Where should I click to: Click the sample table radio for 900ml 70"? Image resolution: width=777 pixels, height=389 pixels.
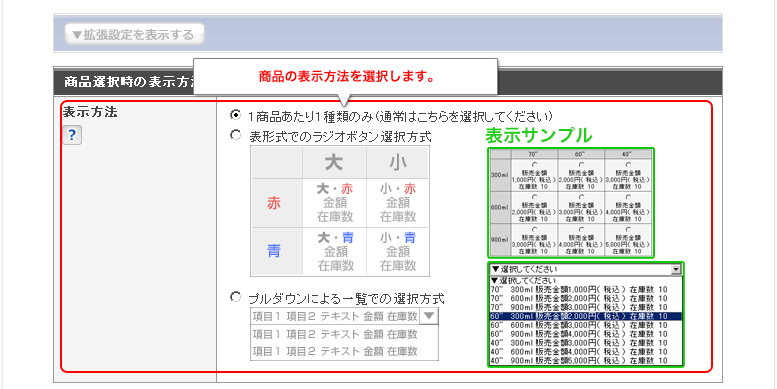point(533,229)
